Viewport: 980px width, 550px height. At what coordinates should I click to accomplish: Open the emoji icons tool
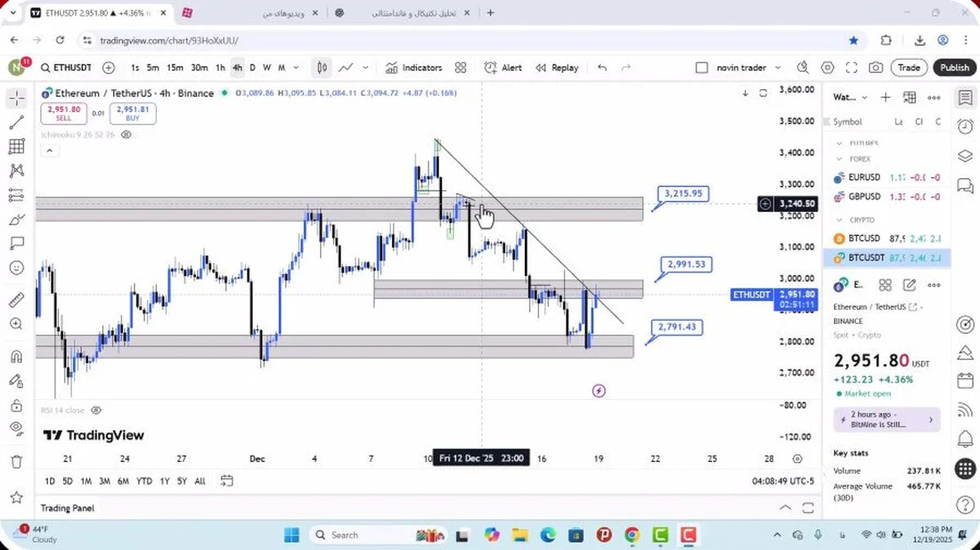point(16,268)
